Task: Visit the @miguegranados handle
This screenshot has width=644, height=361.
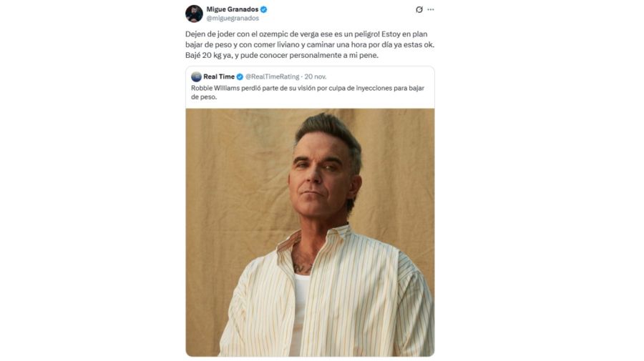Action: [x=232, y=19]
